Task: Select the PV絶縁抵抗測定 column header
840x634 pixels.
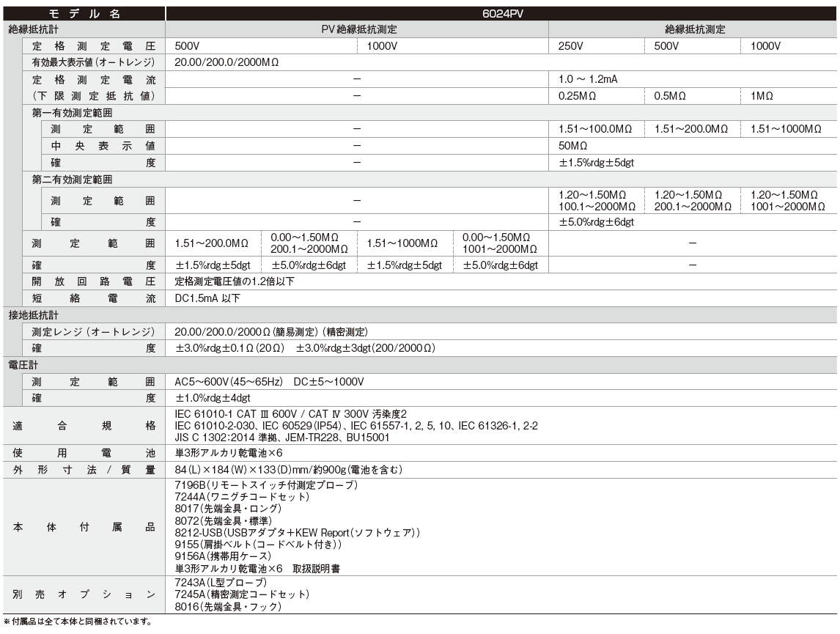Action: coord(359,29)
